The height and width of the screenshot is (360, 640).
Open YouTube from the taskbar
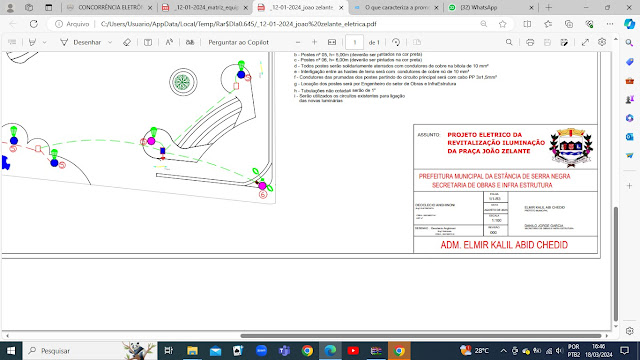[x=353, y=351]
